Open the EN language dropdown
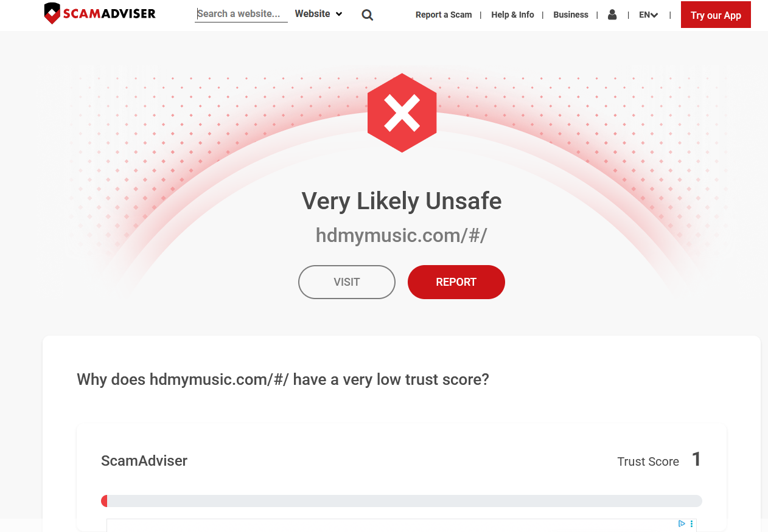Screen dimensions: 768x532 [x=648, y=15]
